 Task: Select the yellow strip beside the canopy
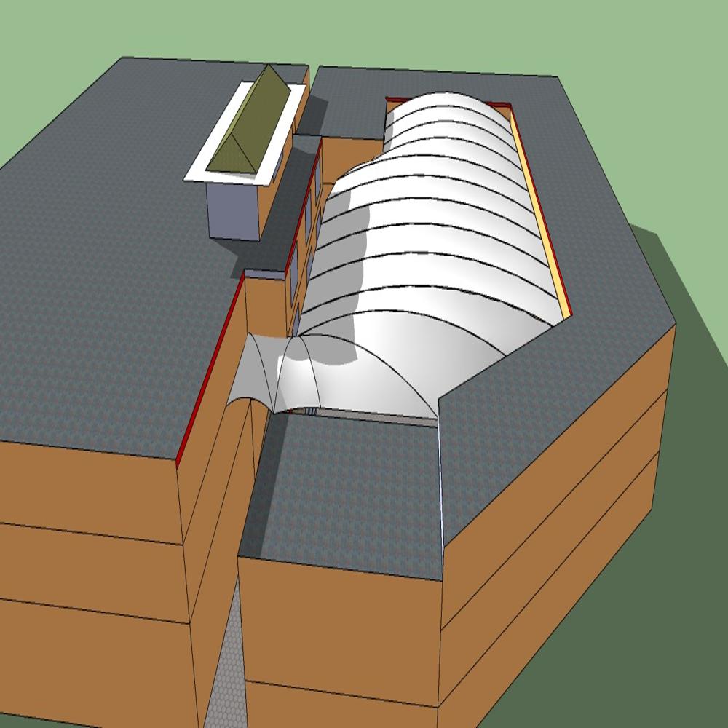click(540, 213)
